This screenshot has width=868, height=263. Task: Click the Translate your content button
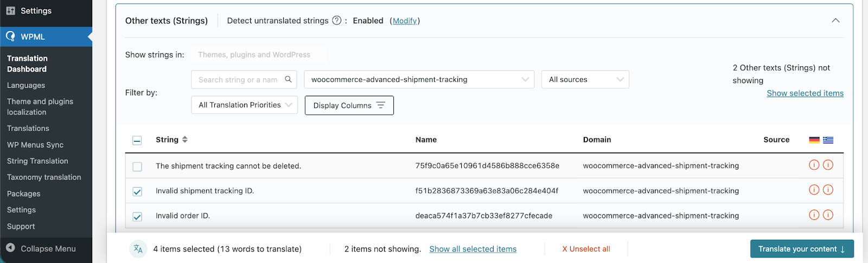click(x=801, y=249)
